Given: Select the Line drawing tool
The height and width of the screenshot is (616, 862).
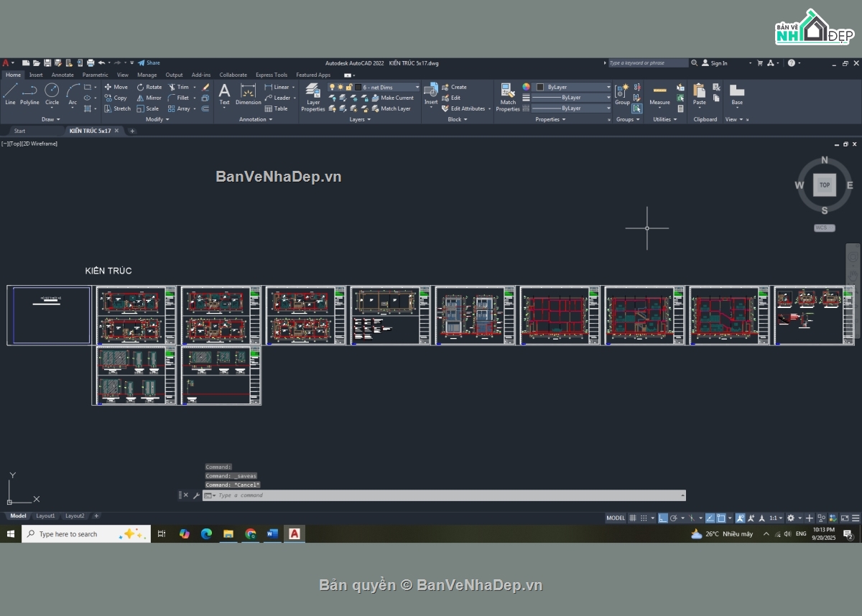Looking at the screenshot, I should 10,93.
